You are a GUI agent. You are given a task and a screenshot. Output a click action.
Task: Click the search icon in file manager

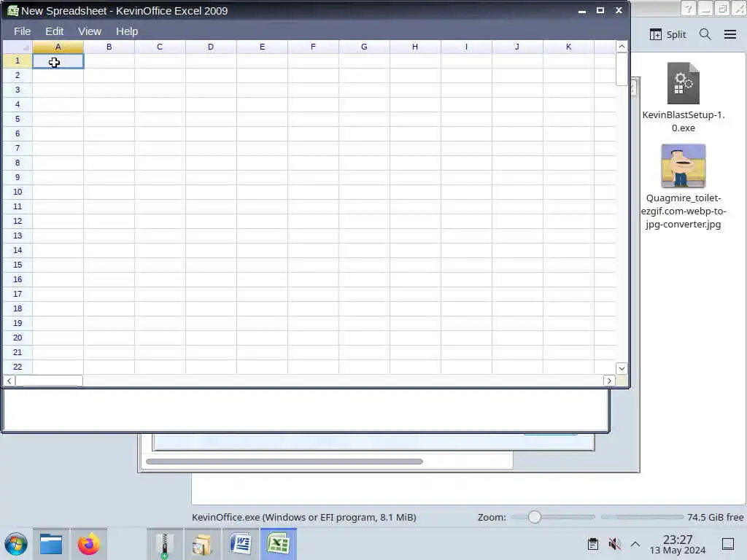[705, 34]
